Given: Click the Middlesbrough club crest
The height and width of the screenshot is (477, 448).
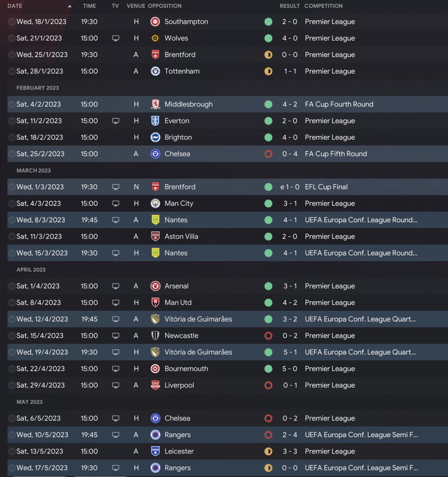Looking at the screenshot, I should (155, 104).
